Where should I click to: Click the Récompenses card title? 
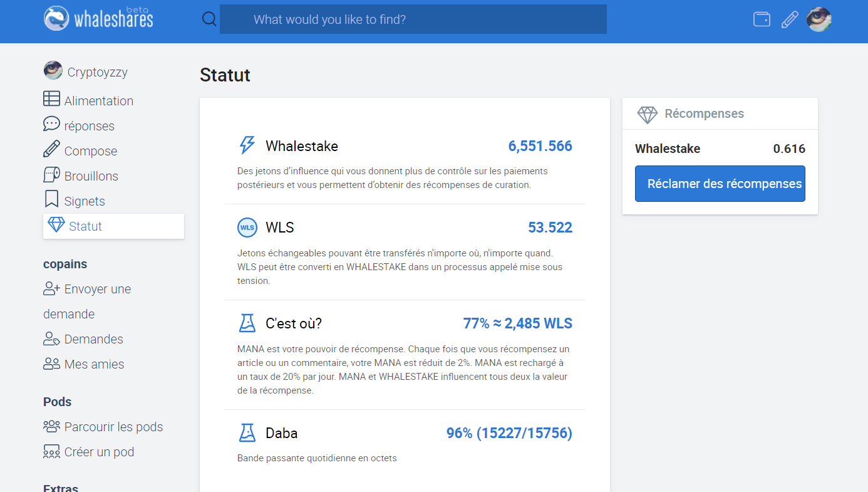coord(705,113)
